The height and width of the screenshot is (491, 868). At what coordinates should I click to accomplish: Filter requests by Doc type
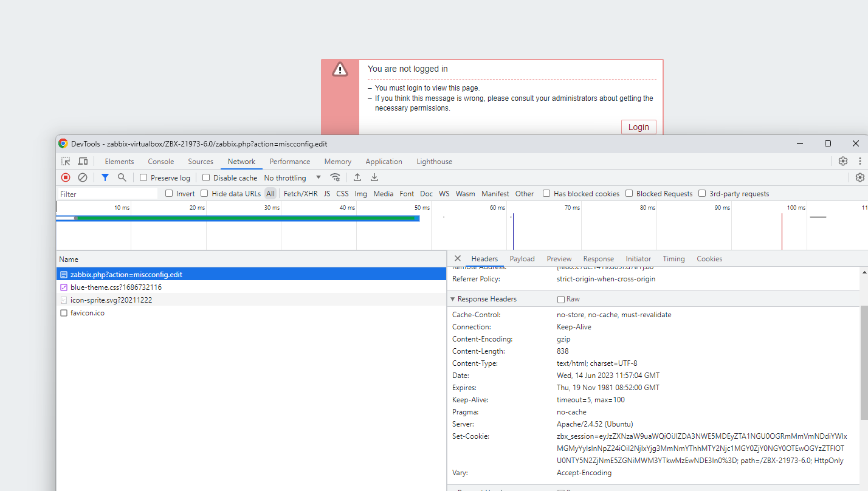(x=427, y=194)
